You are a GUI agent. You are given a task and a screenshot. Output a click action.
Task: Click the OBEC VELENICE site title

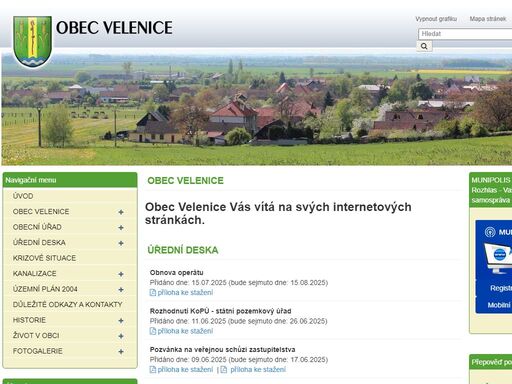point(114,28)
